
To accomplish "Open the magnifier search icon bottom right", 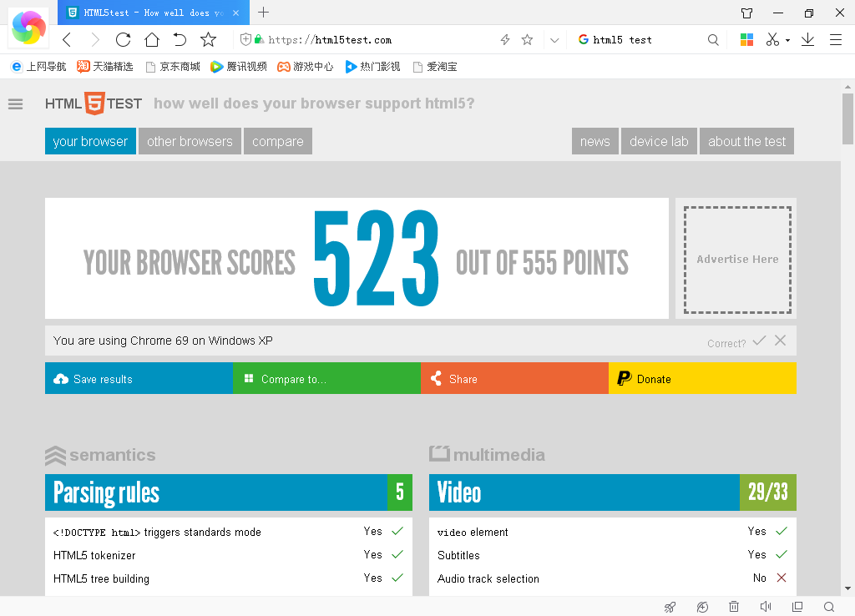I will tap(827, 607).
